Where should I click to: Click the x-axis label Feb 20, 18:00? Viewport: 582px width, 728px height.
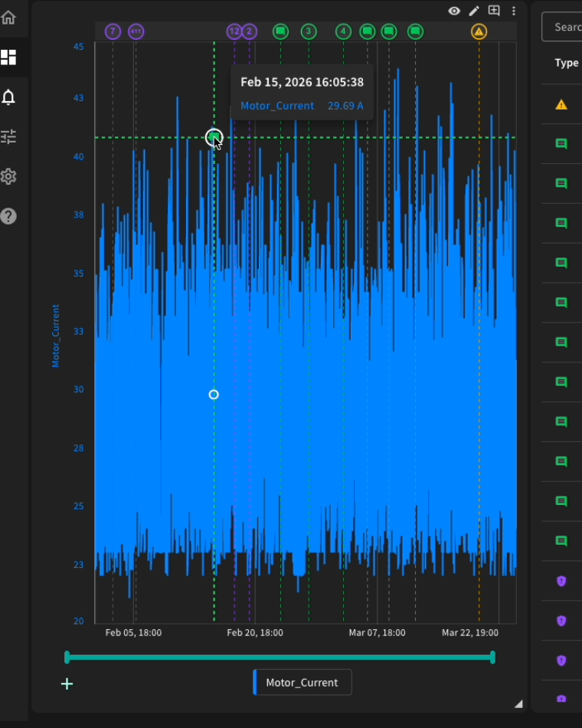click(x=255, y=633)
